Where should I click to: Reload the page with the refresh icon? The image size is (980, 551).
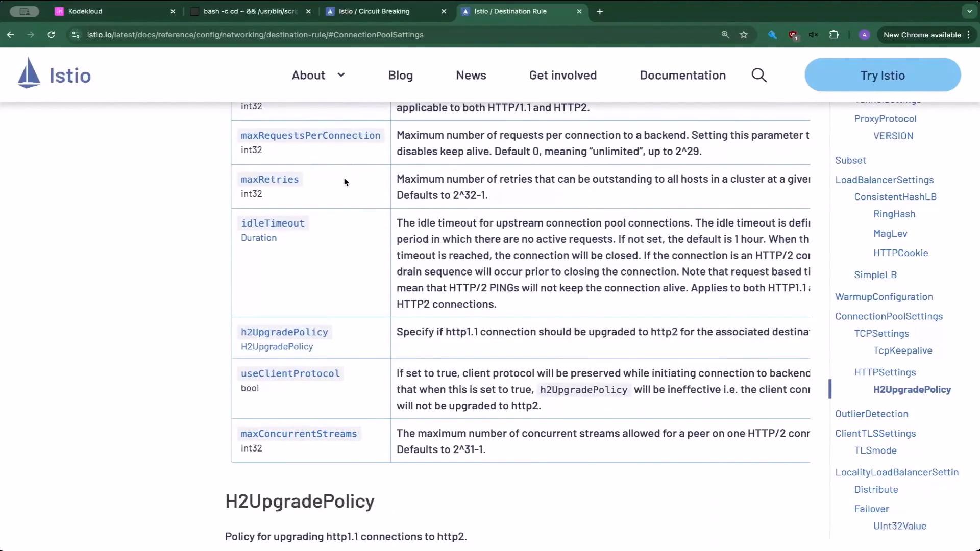click(51, 35)
